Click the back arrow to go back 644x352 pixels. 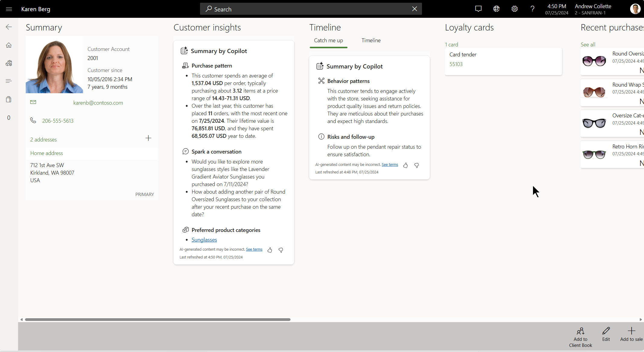tap(9, 27)
